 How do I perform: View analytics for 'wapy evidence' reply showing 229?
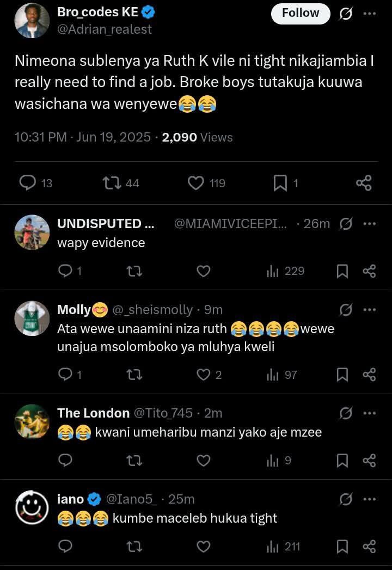(285, 271)
